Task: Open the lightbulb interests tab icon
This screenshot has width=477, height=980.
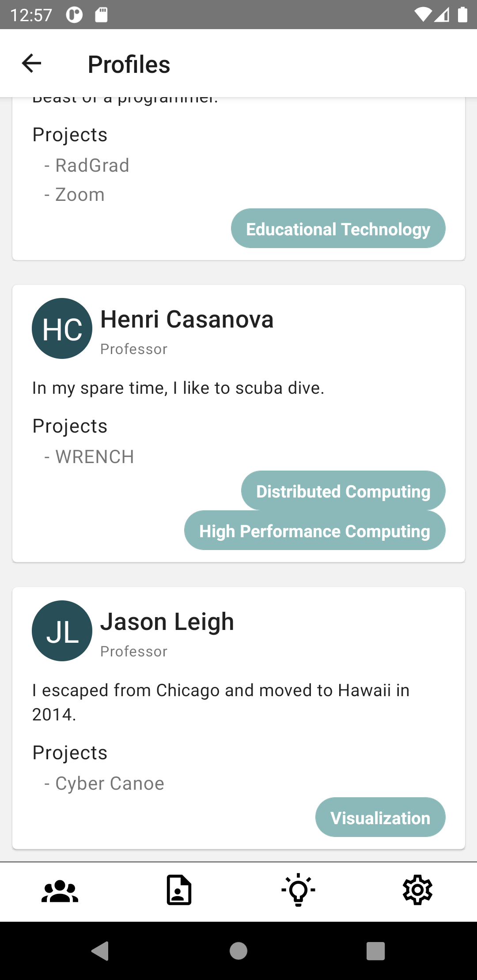Action: (x=299, y=890)
